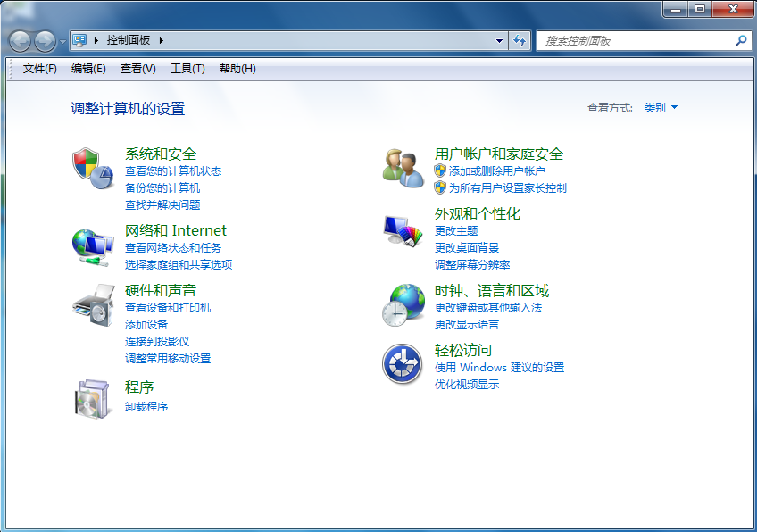
Task: Click the 控制面板 breadcrumb segment
Action: tap(129, 40)
